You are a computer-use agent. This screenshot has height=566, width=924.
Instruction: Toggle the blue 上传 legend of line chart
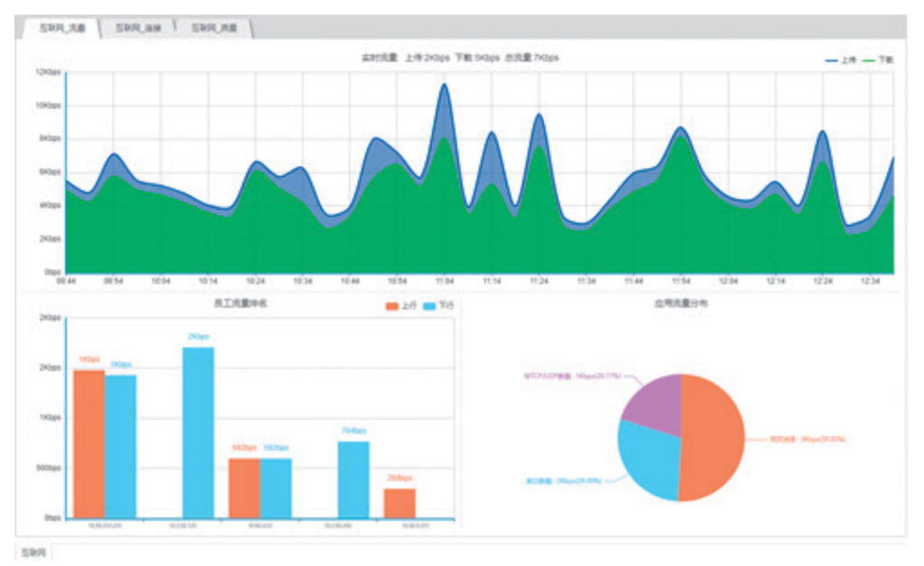pyautogui.click(x=841, y=60)
